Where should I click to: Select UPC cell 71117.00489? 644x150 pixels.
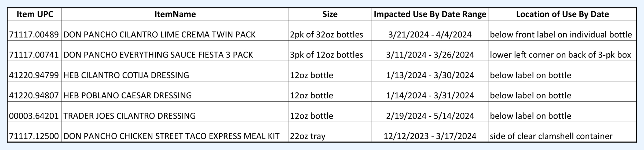(x=34, y=34)
